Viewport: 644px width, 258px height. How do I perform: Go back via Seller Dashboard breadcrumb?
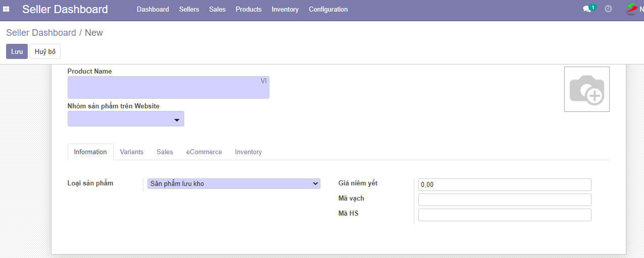pyautogui.click(x=41, y=33)
